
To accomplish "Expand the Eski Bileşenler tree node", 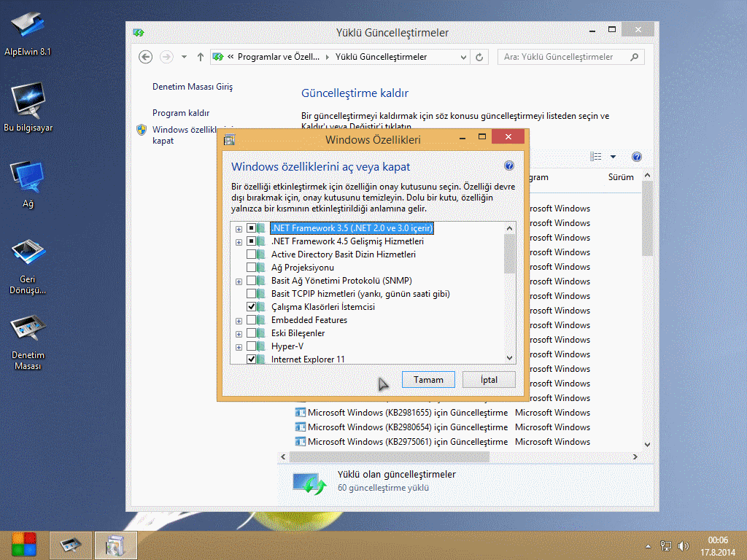I will pos(239,333).
